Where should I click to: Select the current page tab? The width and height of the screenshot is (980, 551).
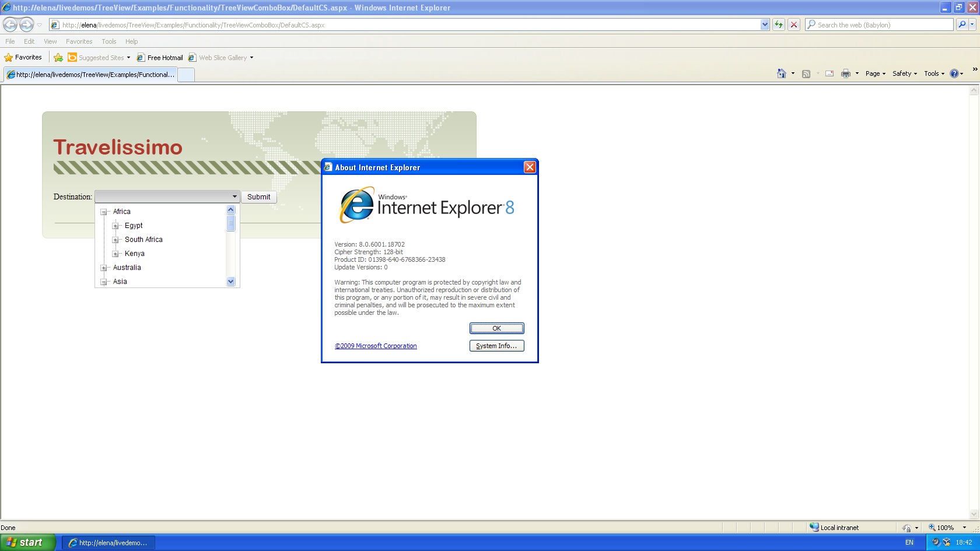[x=91, y=75]
